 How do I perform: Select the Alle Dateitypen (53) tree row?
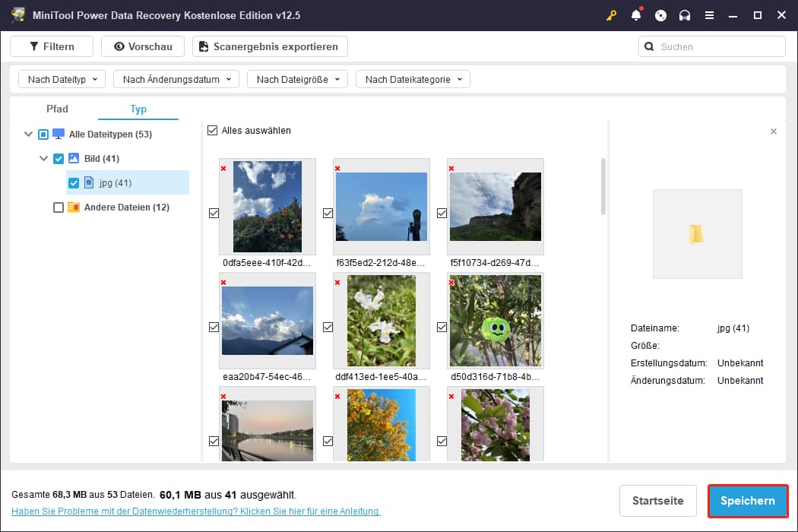pos(89,134)
